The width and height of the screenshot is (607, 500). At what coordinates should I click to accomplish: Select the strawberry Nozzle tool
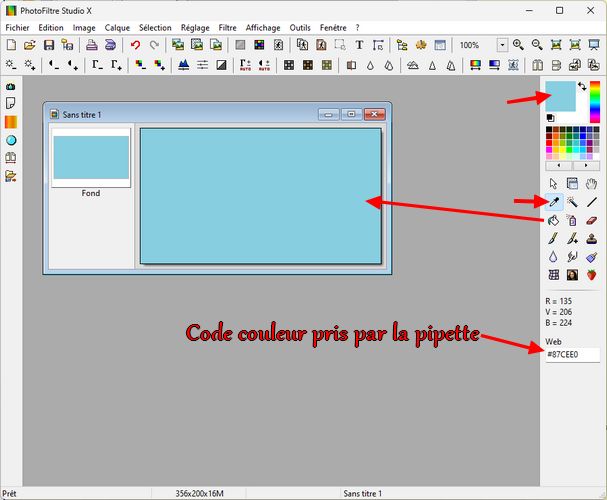point(592,275)
